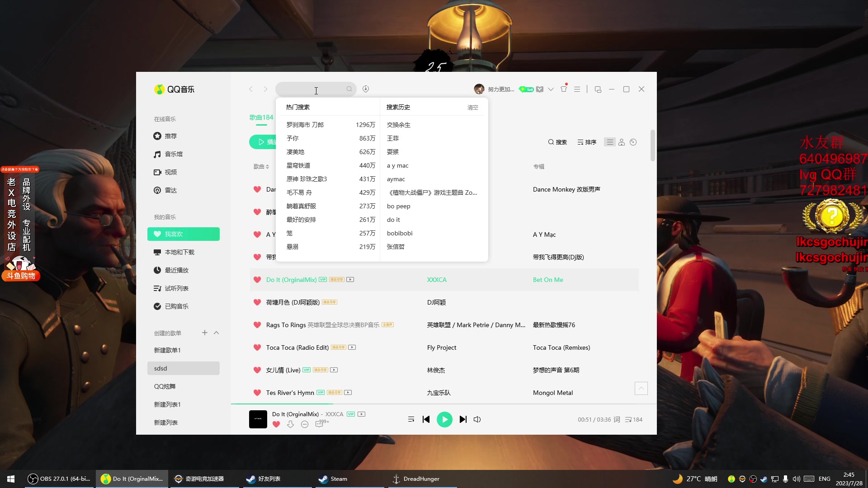Open 已购音乐 in the sidebar
868x488 pixels.
click(184, 306)
